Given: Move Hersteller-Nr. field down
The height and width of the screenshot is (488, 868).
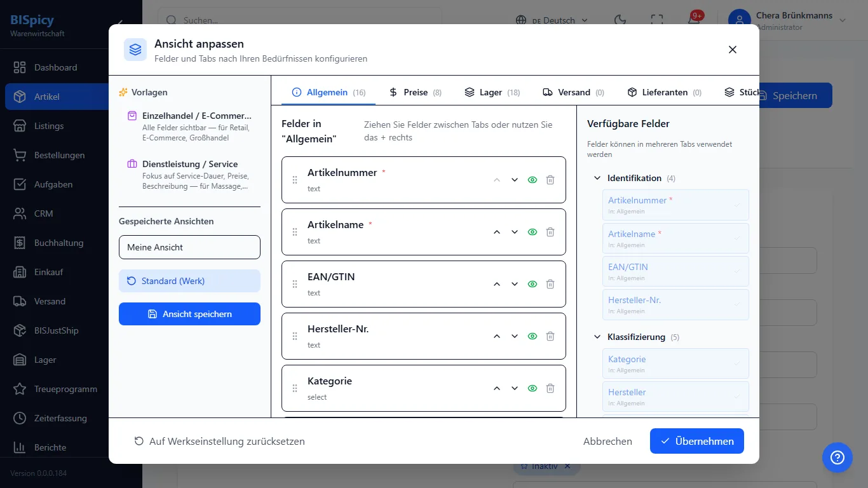Looking at the screenshot, I should pos(515,336).
